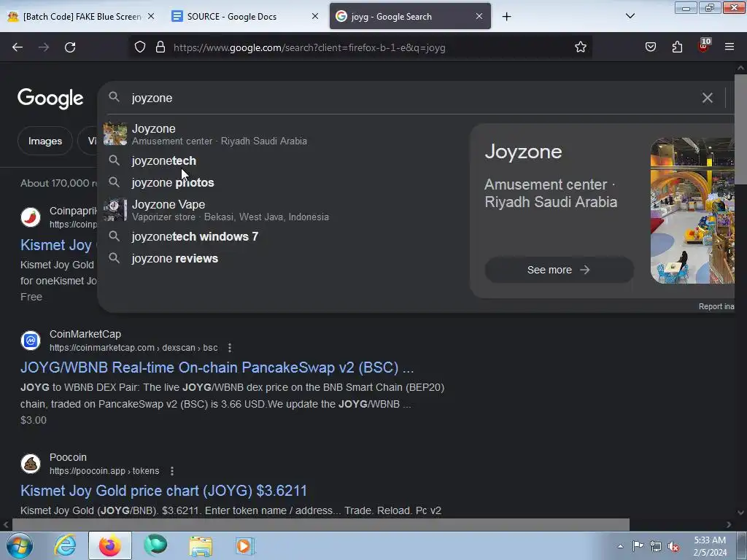The width and height of the screenshot is (747, 560).
Task: Click the vertical scrollbar down arrow
Action: pos(740,513)
